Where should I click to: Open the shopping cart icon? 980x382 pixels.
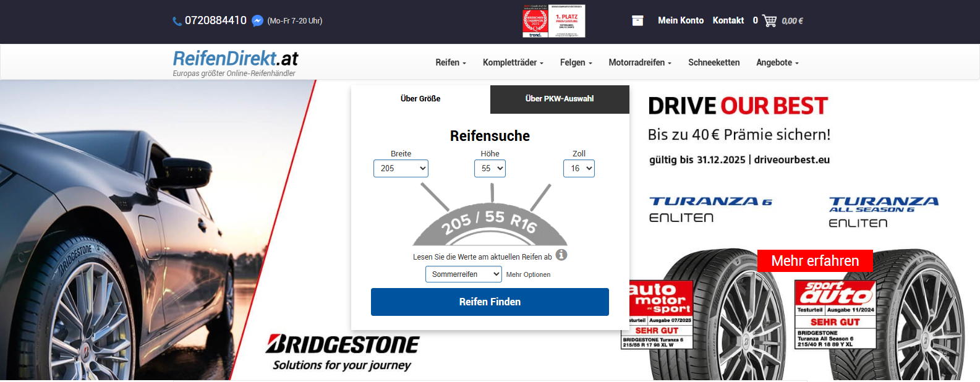(770, 20)
